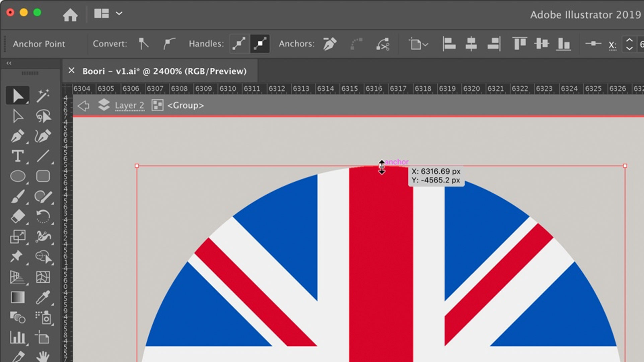Click the Home icon
Viewport: 644px width, 362px height.
pyautogui.click(x=70, y=15)
